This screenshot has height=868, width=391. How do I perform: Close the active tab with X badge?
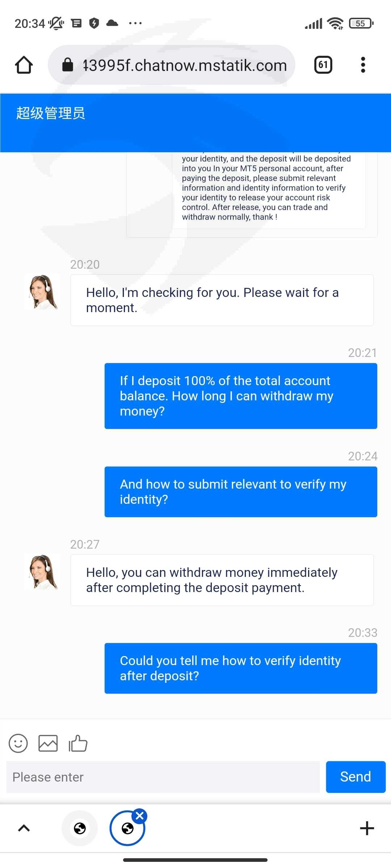(x=140, y=816)
